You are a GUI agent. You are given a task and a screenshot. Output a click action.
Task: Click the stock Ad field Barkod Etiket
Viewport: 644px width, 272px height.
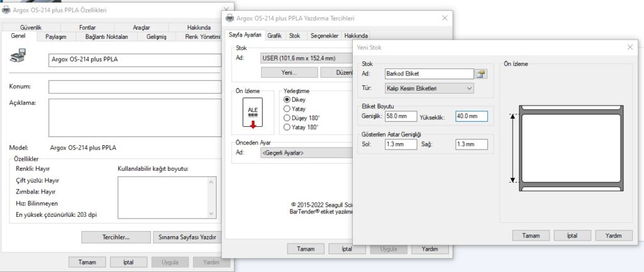[429, 74]
